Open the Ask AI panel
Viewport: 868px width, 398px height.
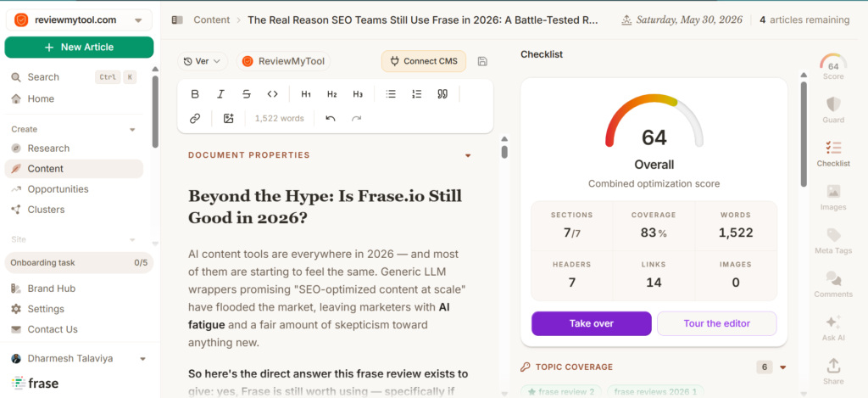click(x=833, y=328)
